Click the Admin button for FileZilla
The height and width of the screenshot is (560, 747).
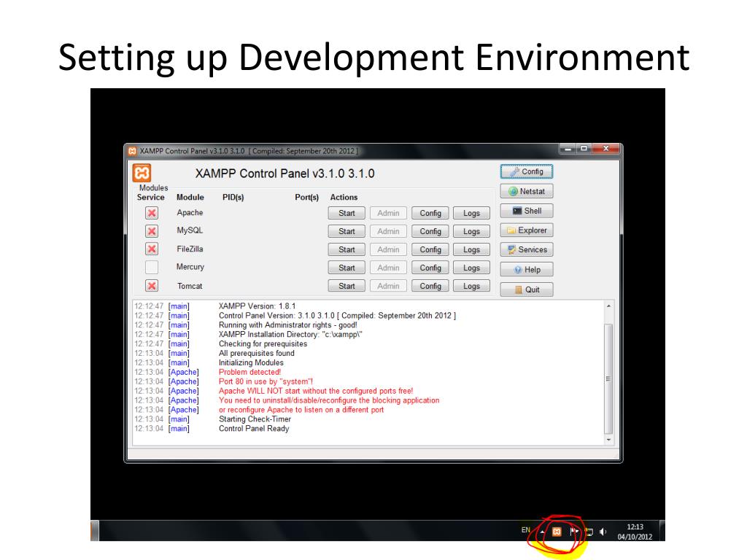coord(388,249)
